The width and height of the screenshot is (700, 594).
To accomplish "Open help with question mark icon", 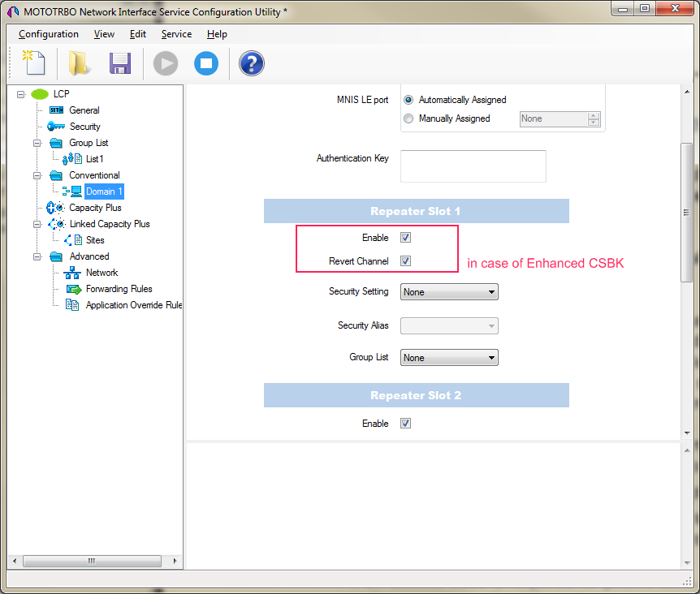I will pyautogui.click(x=252, y=63).
